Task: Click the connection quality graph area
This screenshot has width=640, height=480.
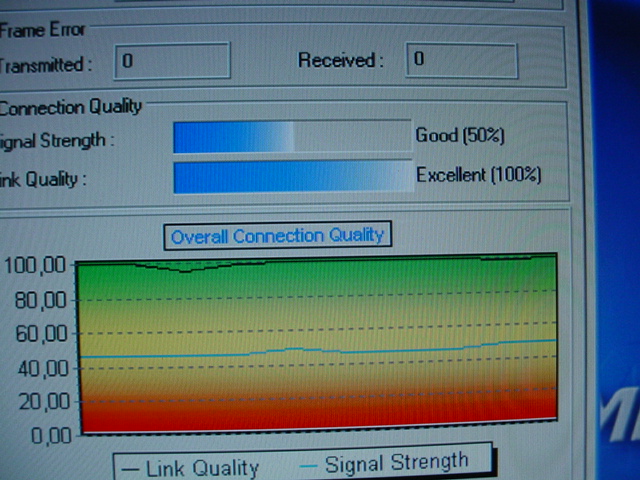Action: [317, 343]
